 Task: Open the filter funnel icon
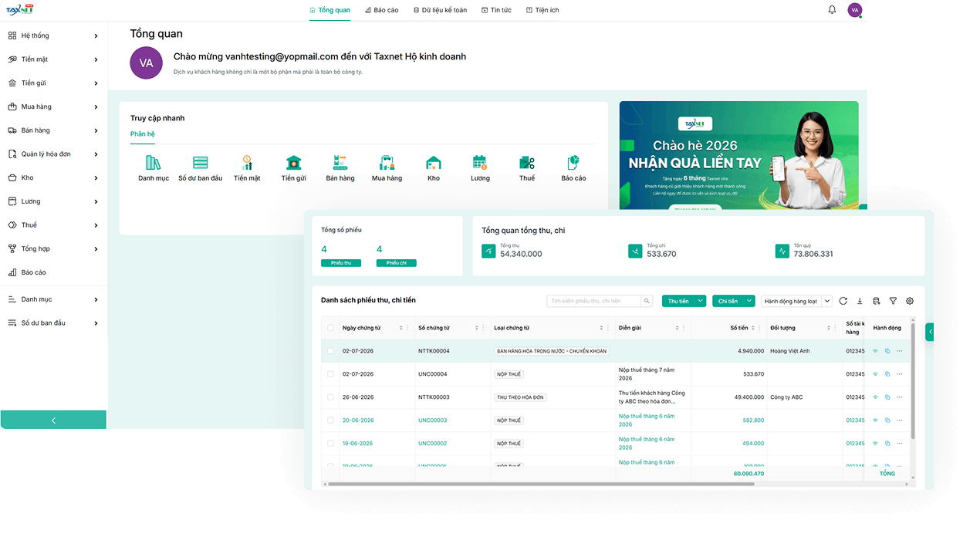pyautogui.click(x=893, y=301)
